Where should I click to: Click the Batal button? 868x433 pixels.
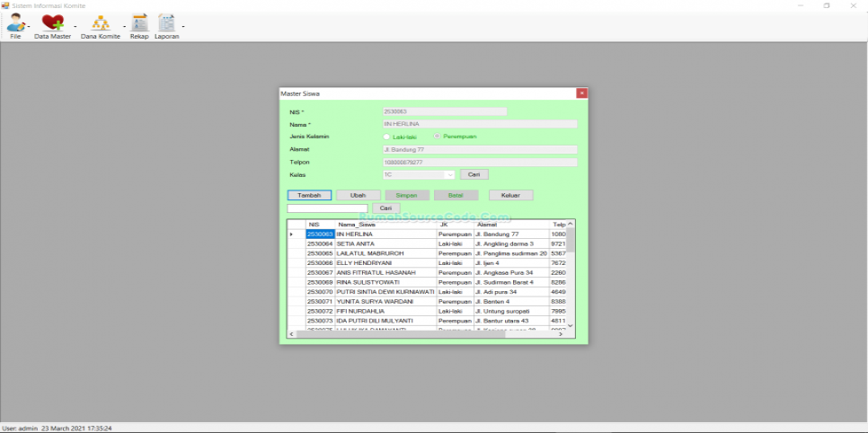click(x=456, y=196)
